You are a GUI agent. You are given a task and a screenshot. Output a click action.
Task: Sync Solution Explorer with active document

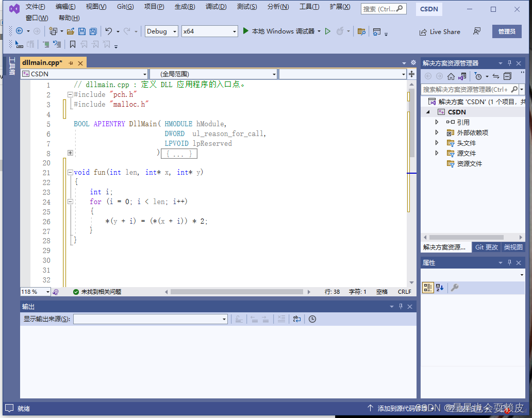pos(496,76)
